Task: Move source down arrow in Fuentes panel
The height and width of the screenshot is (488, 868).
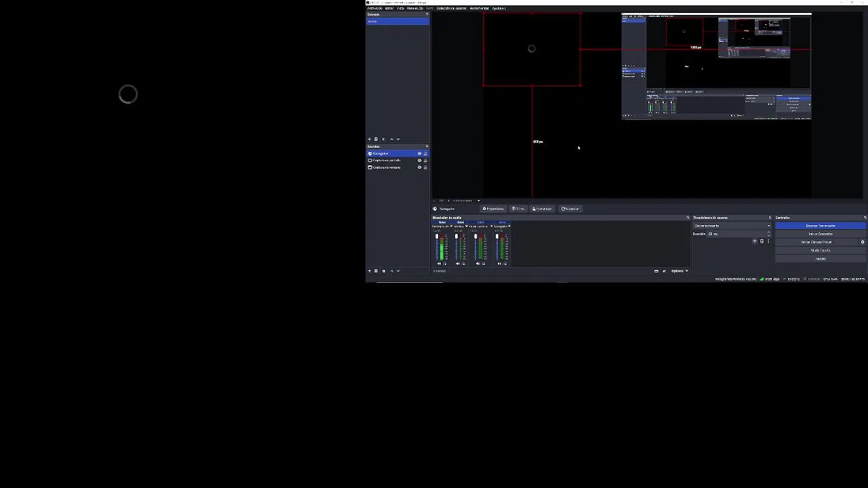Action: click(398, 270)
